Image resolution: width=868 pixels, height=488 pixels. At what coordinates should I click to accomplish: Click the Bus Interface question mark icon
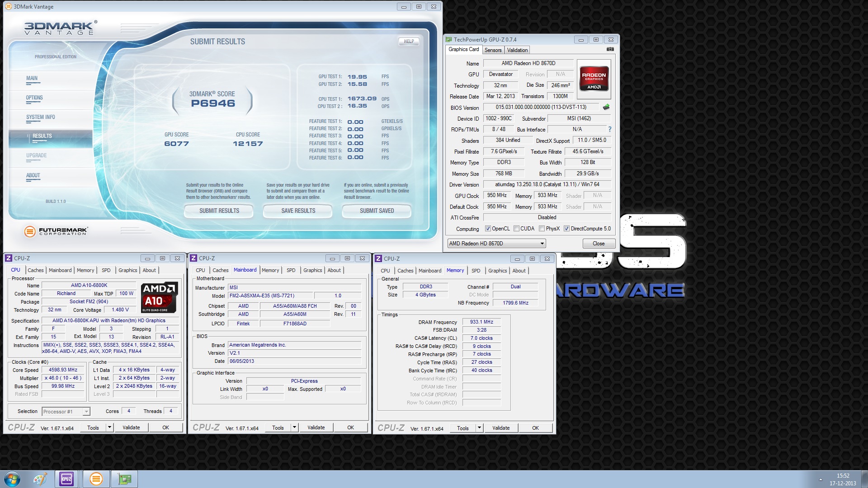(609, 129)
